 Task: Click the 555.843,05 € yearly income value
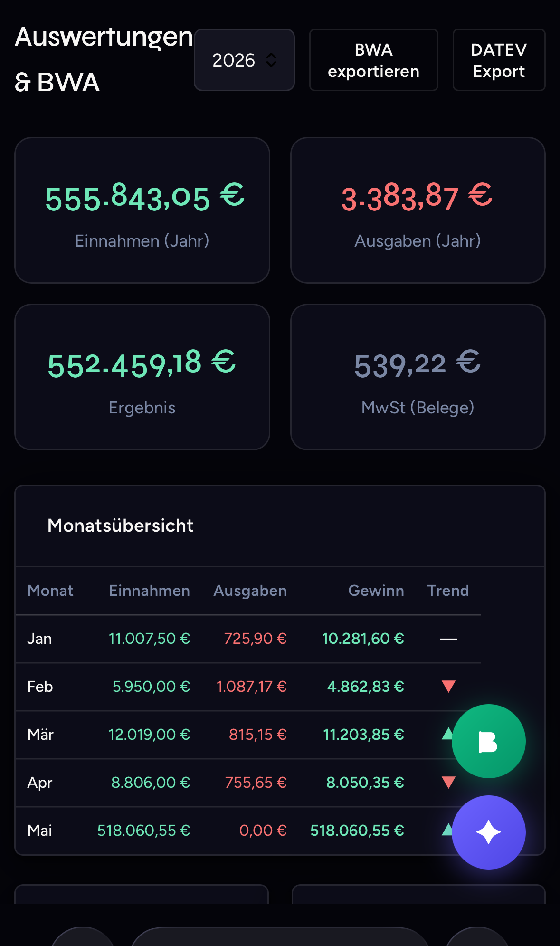click(x=144, y=197)
